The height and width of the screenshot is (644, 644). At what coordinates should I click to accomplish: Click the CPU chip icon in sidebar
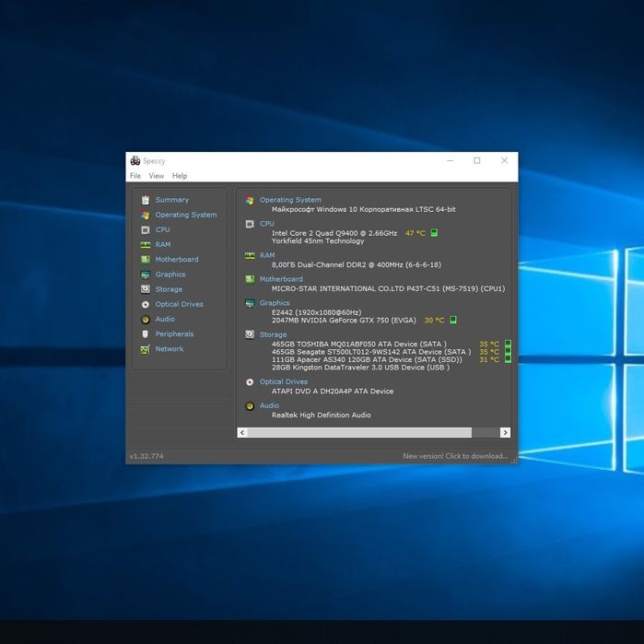pos(146,230)
